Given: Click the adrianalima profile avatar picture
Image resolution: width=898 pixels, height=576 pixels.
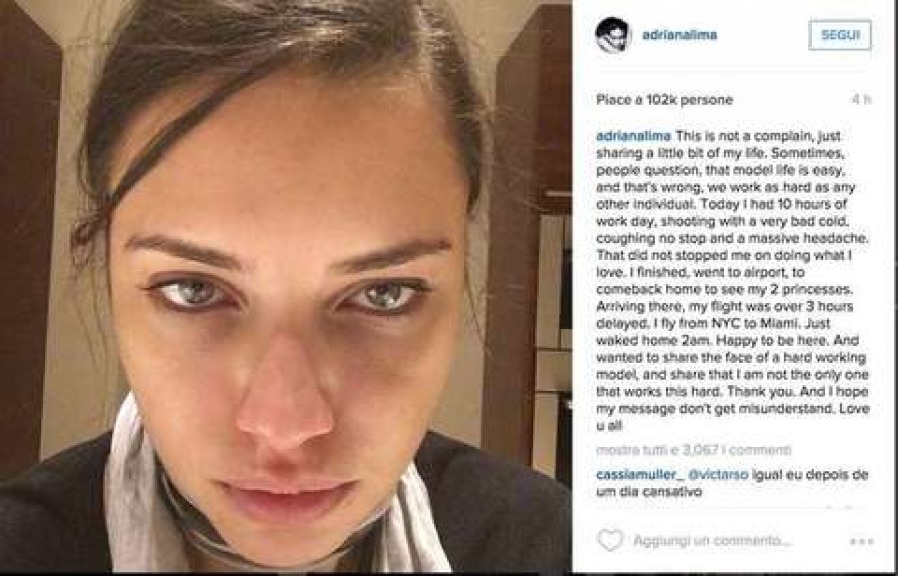Looking at the screenshot, I should coord(613,35).
